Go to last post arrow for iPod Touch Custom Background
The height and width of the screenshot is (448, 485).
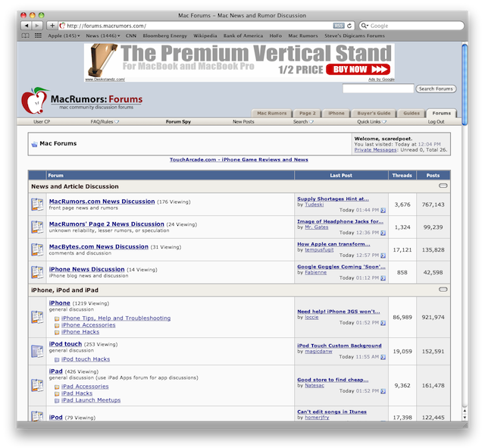pos(383,357)
